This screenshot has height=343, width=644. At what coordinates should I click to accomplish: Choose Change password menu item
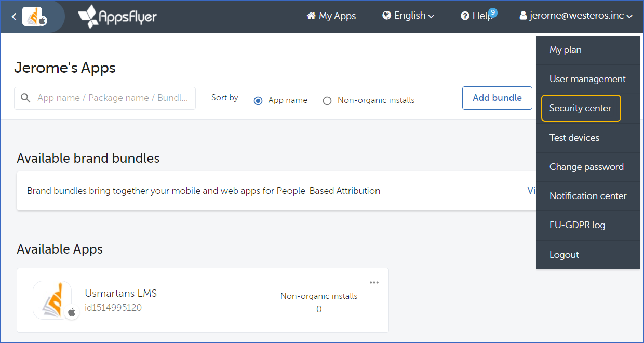[x=588, y=167]
